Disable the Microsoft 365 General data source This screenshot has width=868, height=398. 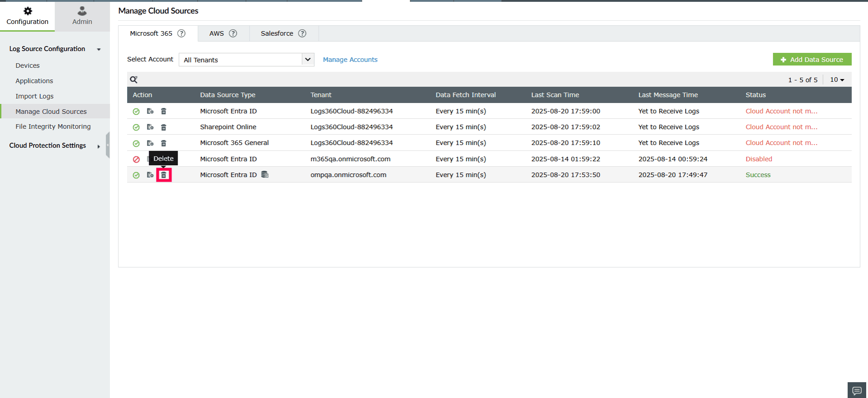136,143
